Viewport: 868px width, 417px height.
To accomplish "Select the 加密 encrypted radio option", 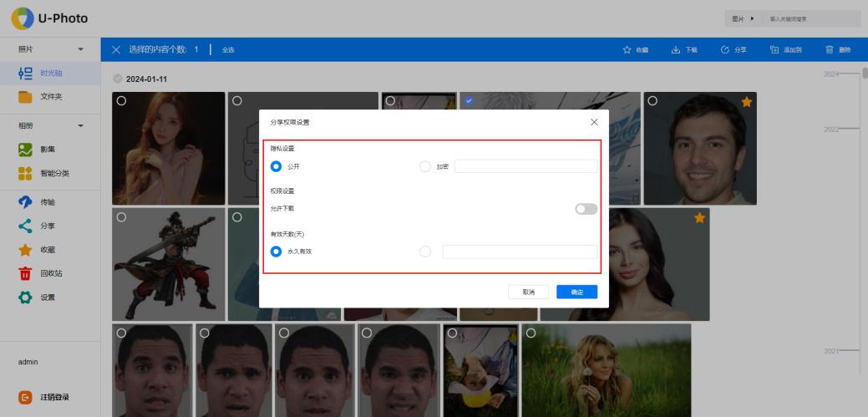I will point(425,166).
